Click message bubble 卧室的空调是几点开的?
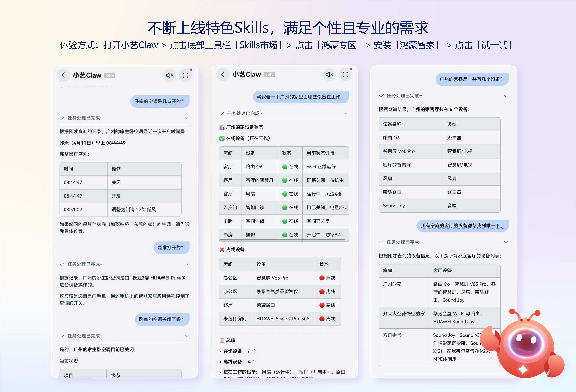 pos(160,101)
